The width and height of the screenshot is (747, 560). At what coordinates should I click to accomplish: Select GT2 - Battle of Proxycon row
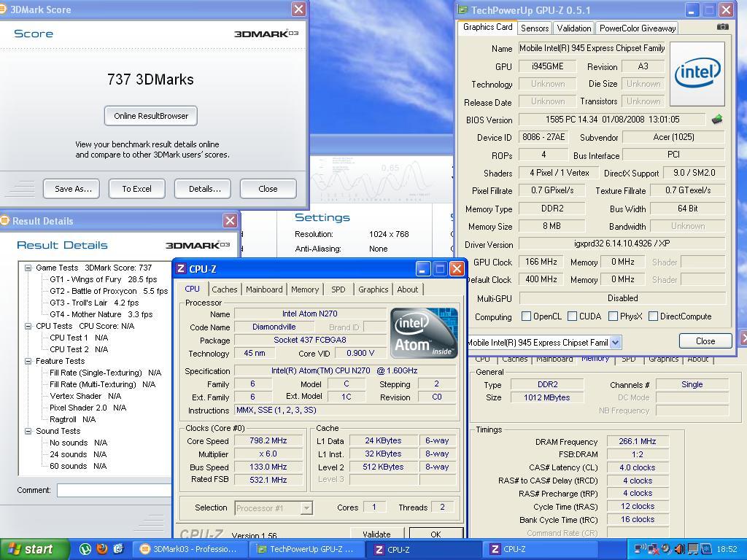click(x=109, y=291)
